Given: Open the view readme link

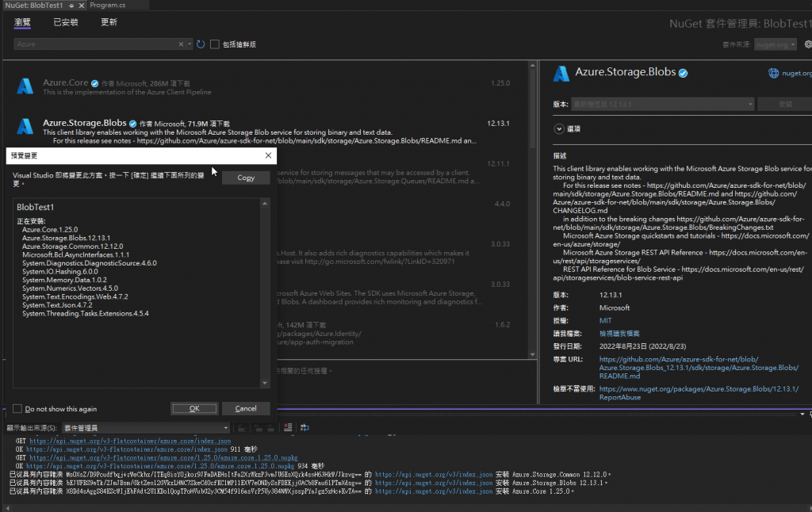Looking at the screenshot, I should (619, 334).
